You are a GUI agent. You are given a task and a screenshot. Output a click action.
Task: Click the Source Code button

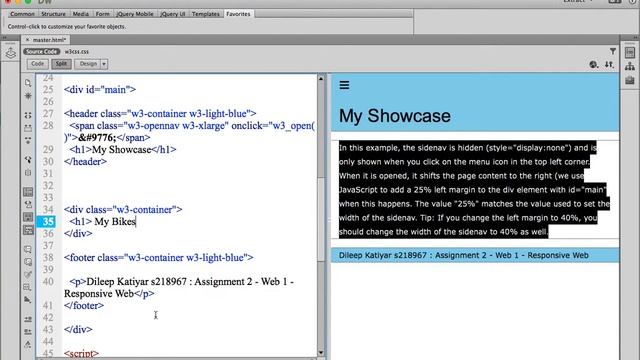coord(42,51)
